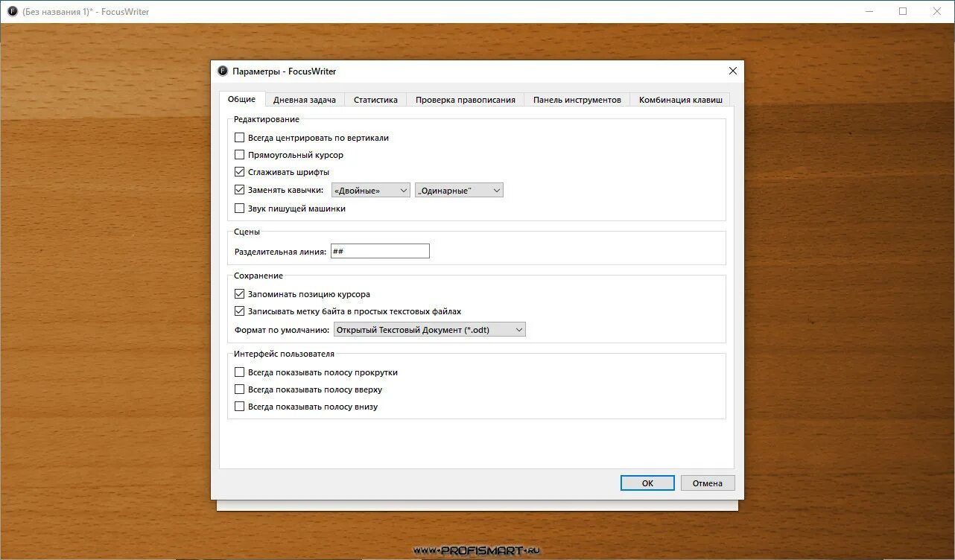Screen dimensions: 955x560
Task: Switch to Панель инструментов tab
Action: (577, 100)
